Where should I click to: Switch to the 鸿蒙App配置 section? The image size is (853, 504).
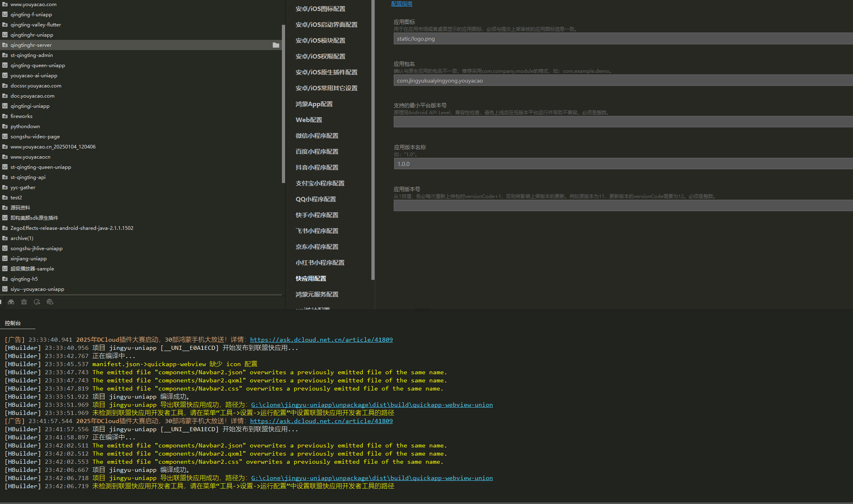tap(314, 104)
